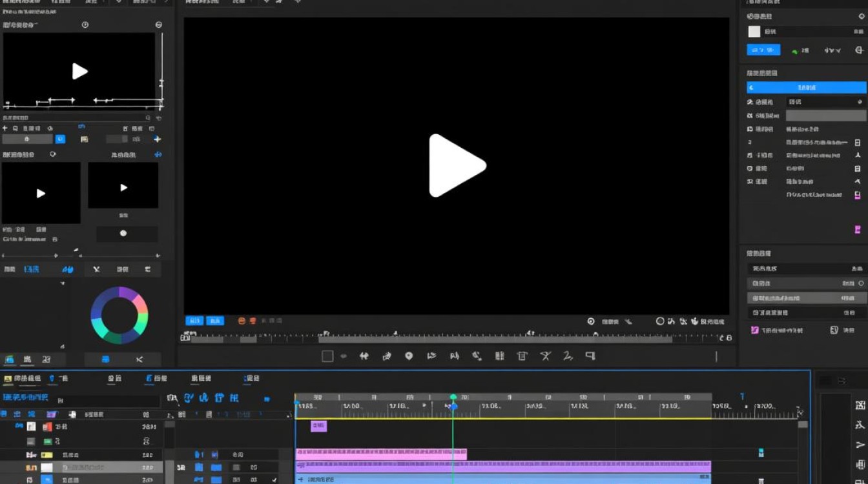868x484 pixels.
Task: Click the icon at the right panel's top-right corner
Action: click(x=860, y=16)
